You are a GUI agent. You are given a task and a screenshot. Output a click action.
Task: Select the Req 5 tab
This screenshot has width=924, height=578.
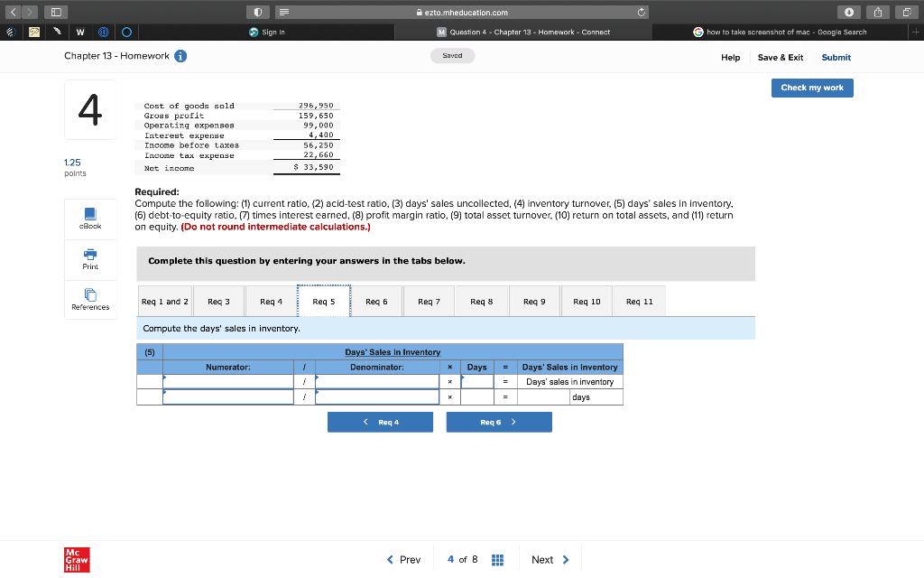point(324,302)
